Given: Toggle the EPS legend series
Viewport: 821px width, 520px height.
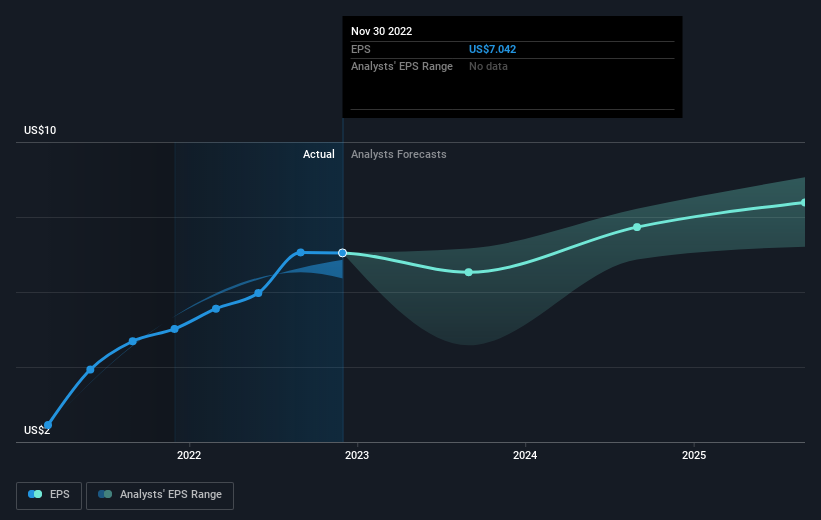Looking at the screenshot, I should 49,495.
